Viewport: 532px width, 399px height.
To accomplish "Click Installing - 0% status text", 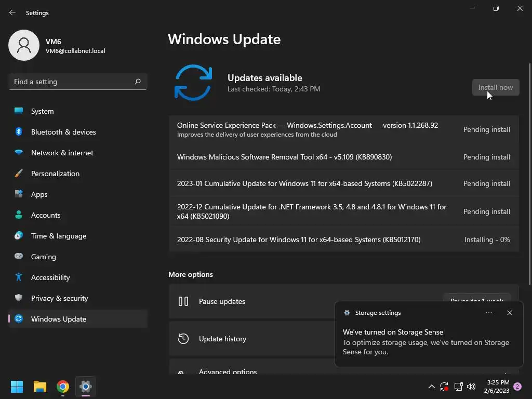I will pyautogui.click(x=487, y=240).
